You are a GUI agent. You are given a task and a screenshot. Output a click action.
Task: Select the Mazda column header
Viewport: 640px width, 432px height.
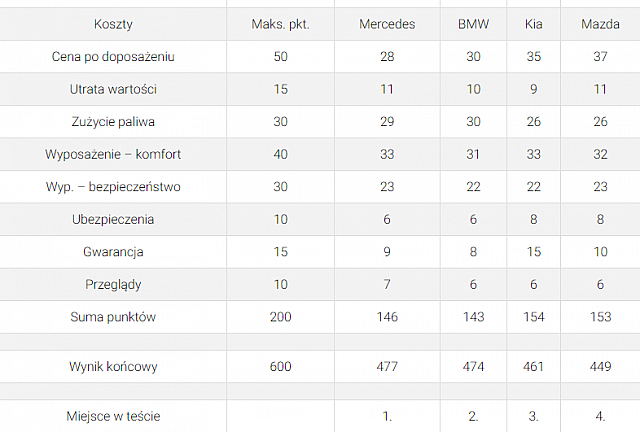click(600, 24)
